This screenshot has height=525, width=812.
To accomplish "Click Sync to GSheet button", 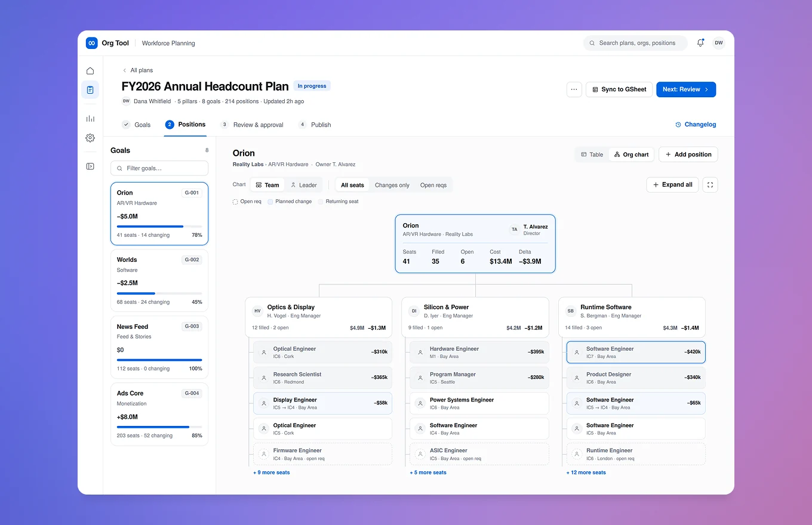I will pos(619,89).
